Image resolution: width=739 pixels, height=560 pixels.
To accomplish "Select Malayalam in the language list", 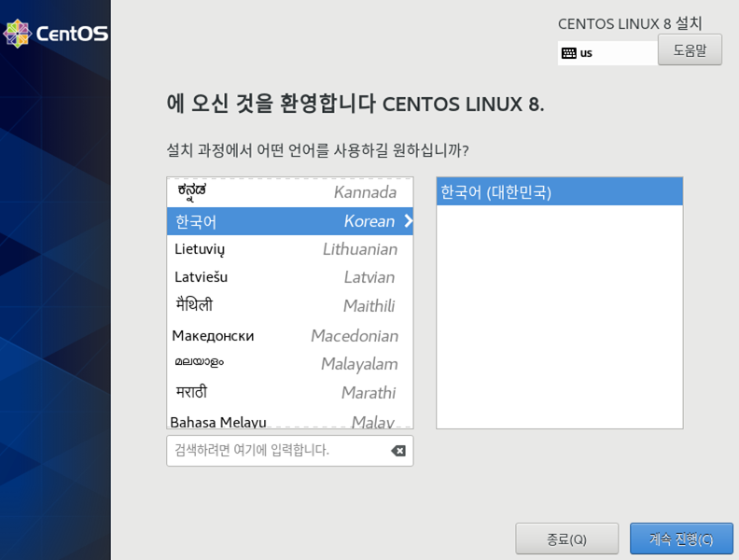I will click(290, 364).
